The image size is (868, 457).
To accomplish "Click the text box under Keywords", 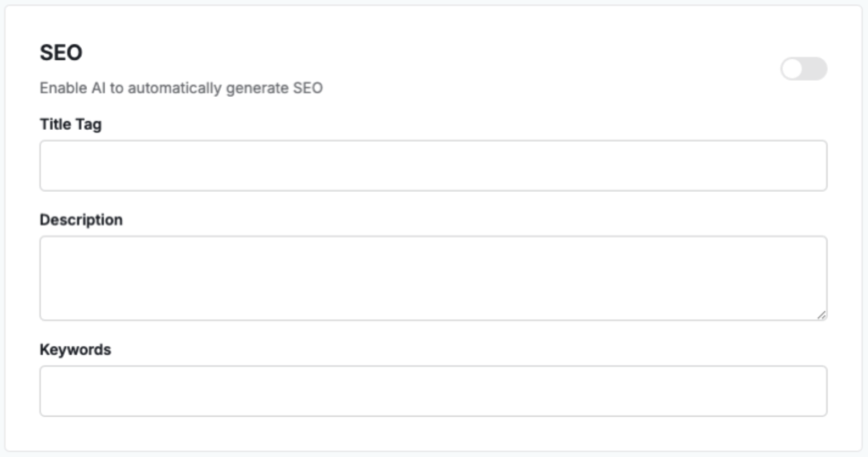I will 433,391.
